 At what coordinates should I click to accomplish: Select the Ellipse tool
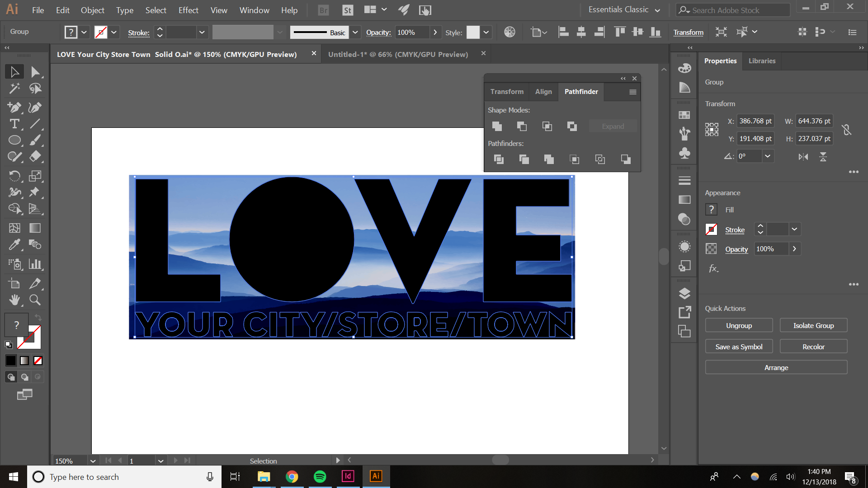[14, 140]
